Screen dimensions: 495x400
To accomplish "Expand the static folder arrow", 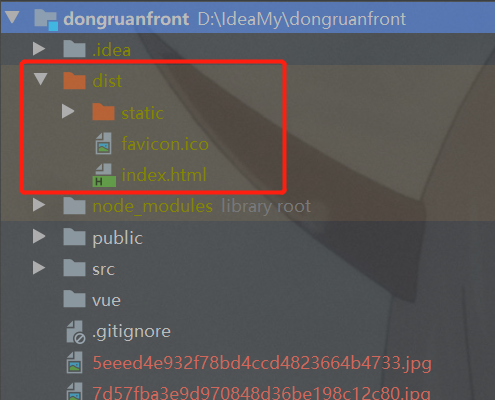I will coord(68,112).
